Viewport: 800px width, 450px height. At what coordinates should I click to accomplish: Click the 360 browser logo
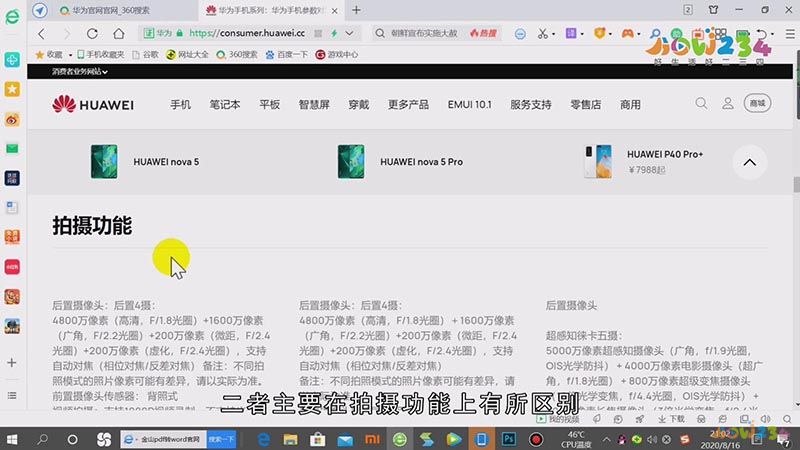pyautogui.click(x=12, y=17)
